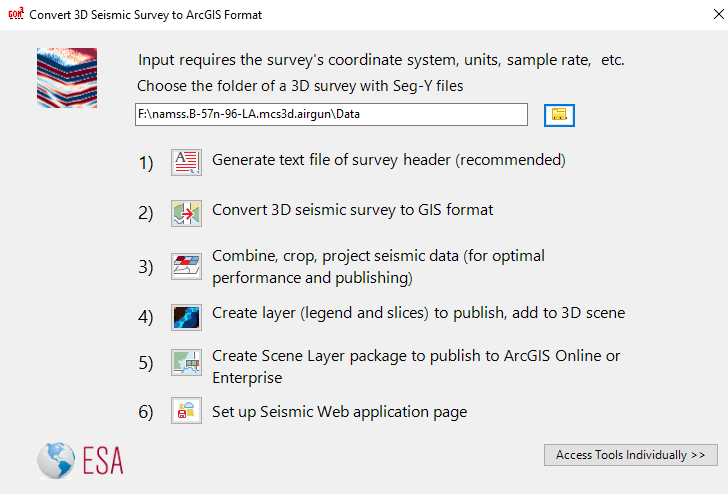The height and width of the screenshot is (494, 728).
Task: Click the Convert 3D seismic survey icon
Action: tap(186, 213)
